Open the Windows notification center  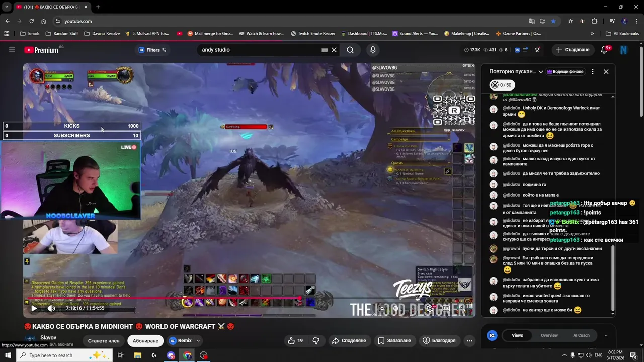[633, 355]
